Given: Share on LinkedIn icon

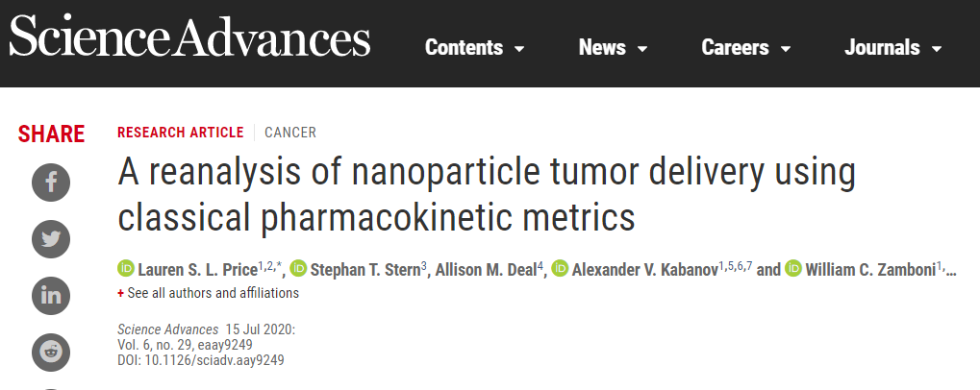Looking at the screenshot, I should (51, 296).
